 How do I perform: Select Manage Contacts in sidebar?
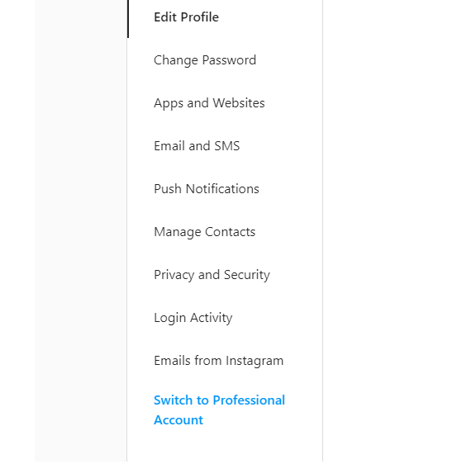pos(225,232)
